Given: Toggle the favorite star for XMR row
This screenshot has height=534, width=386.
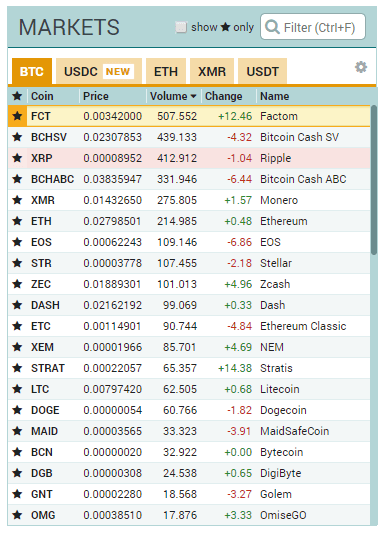Looking at the screenshot, I should (17, 200).
